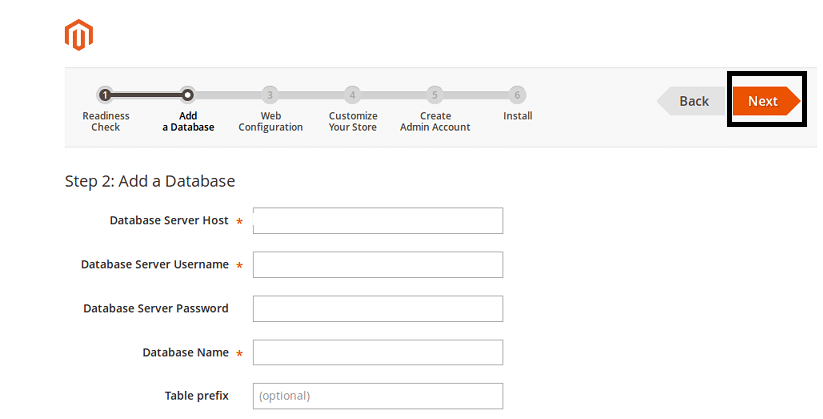Screen dimensions: 823x419
Task: Click step 4 circle in wizard
Action: (x=352, y=95)
